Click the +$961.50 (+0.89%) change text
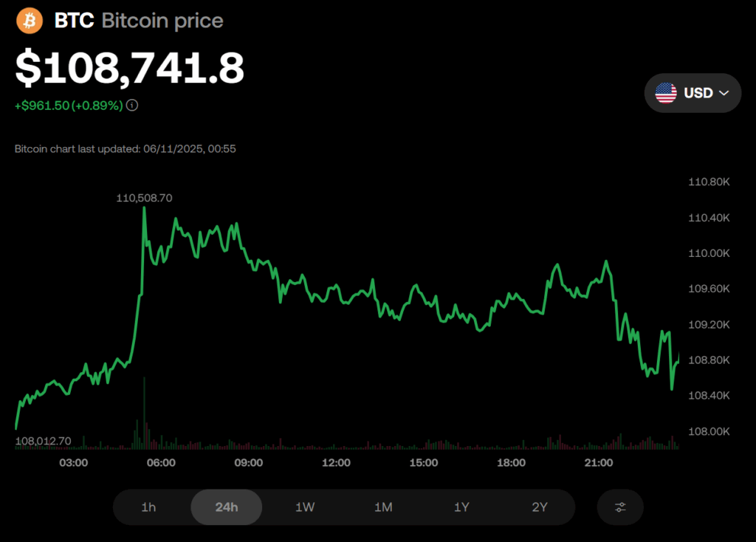Screen dimensions: 756x542 point(69,106)
